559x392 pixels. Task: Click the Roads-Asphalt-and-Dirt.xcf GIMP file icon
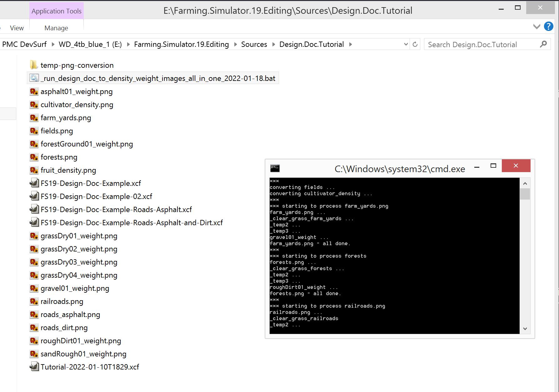34,222
